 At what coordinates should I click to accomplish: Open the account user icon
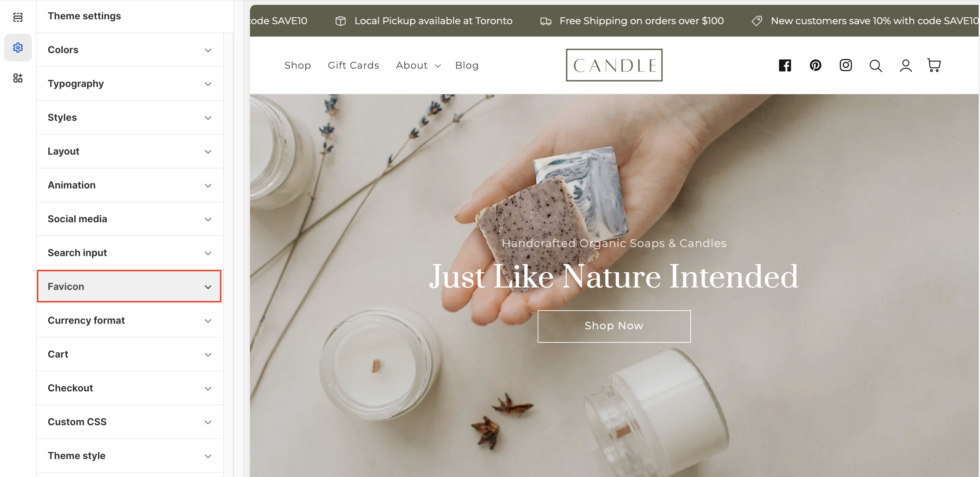[905, 66]
